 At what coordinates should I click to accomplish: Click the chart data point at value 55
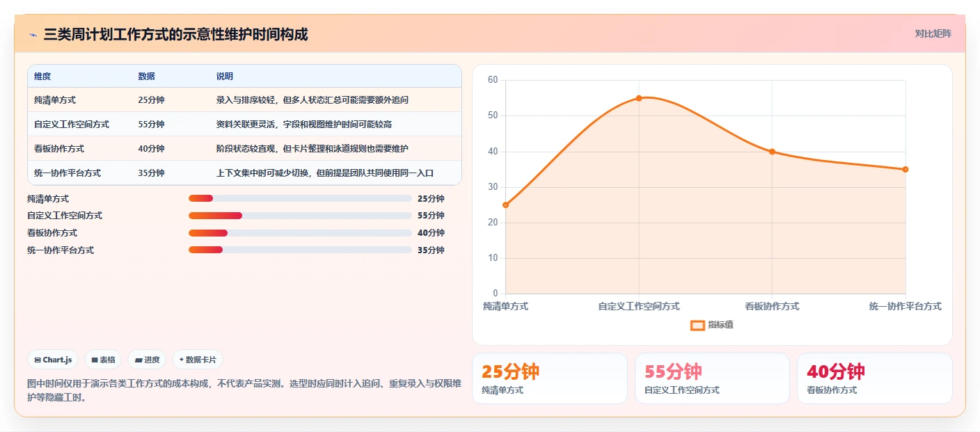pos(639,98)
